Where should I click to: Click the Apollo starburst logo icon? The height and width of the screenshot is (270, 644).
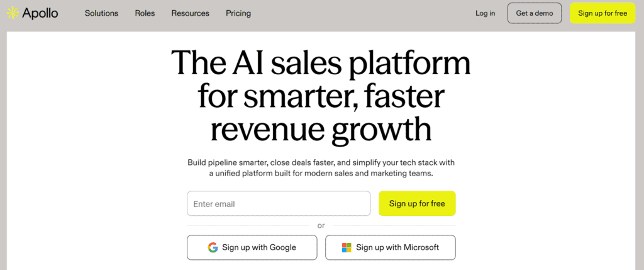point(12,13)
